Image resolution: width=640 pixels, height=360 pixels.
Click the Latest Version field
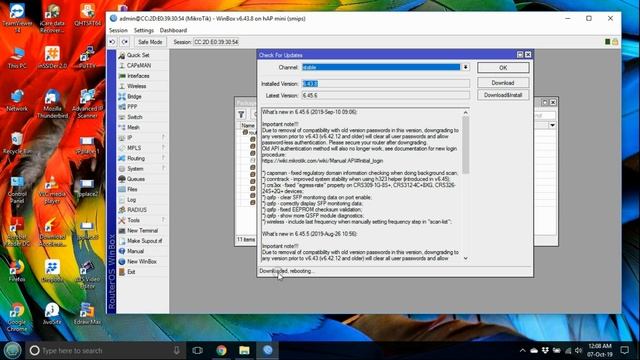(386, 96)
